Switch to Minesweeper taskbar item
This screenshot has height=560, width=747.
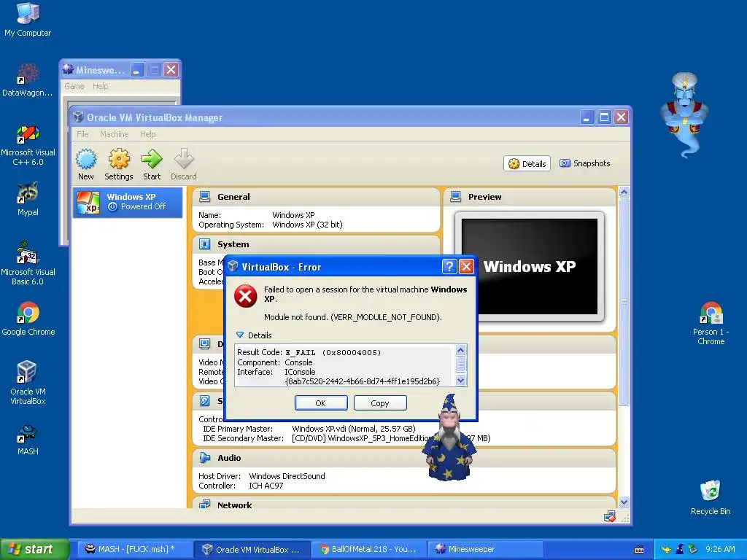(x=485, y=550)
